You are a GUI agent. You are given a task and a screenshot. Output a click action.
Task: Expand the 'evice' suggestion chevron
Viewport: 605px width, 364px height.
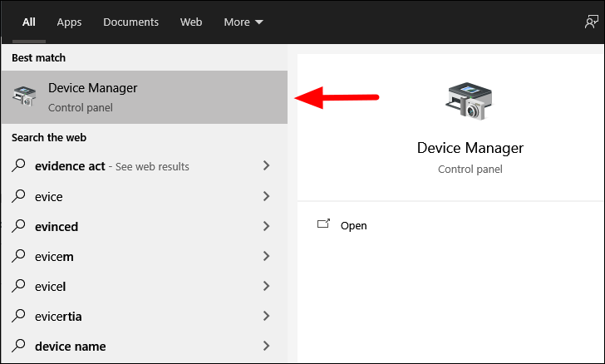click(x=266, y=196)
